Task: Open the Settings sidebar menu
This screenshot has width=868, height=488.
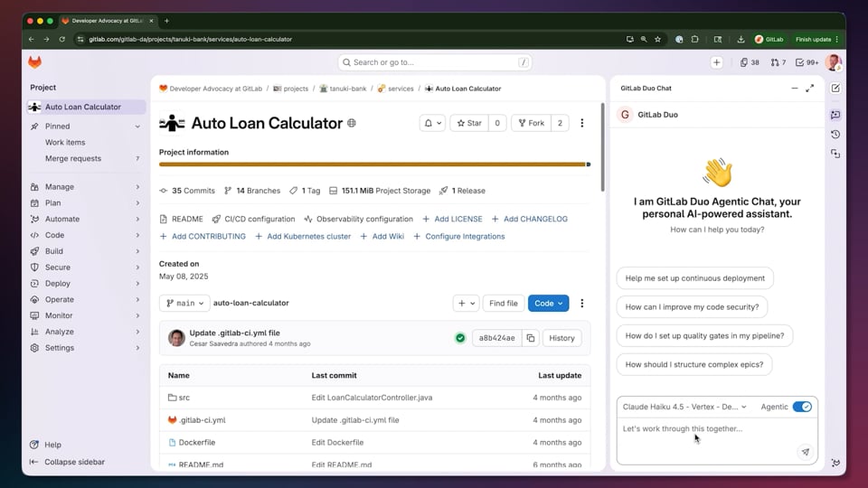Action: (86, 347)
